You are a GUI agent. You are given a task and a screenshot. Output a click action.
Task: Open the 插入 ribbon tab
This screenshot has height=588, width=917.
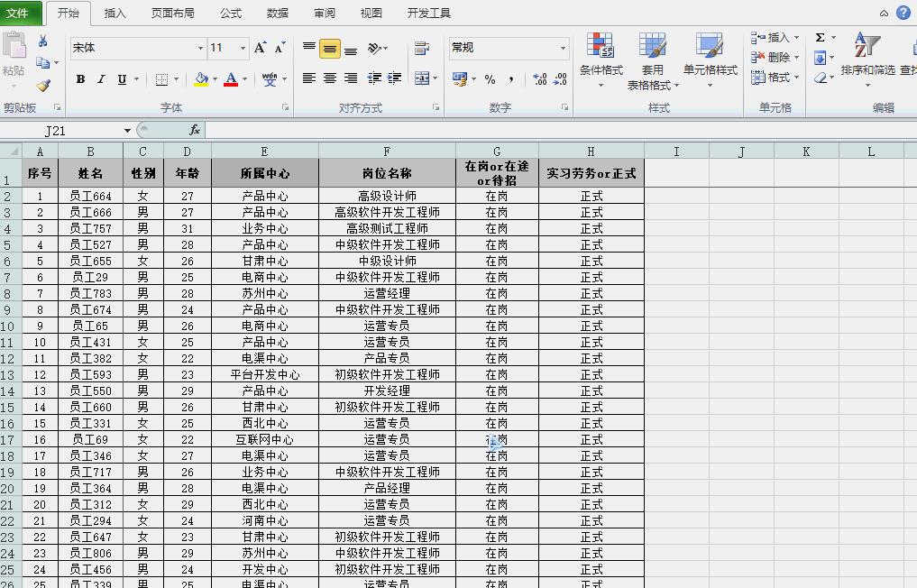[114, 13]
